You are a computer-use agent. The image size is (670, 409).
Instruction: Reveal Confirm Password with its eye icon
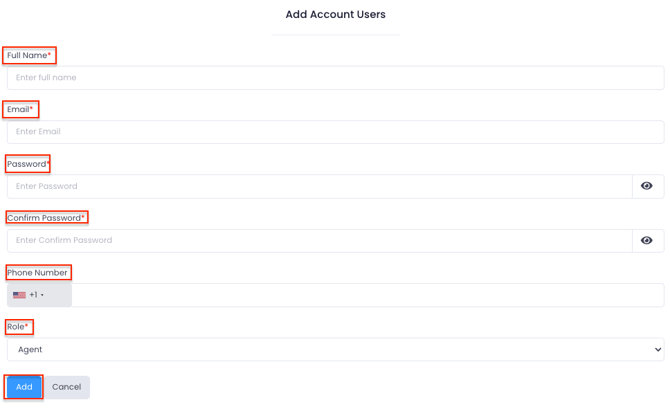646,240
